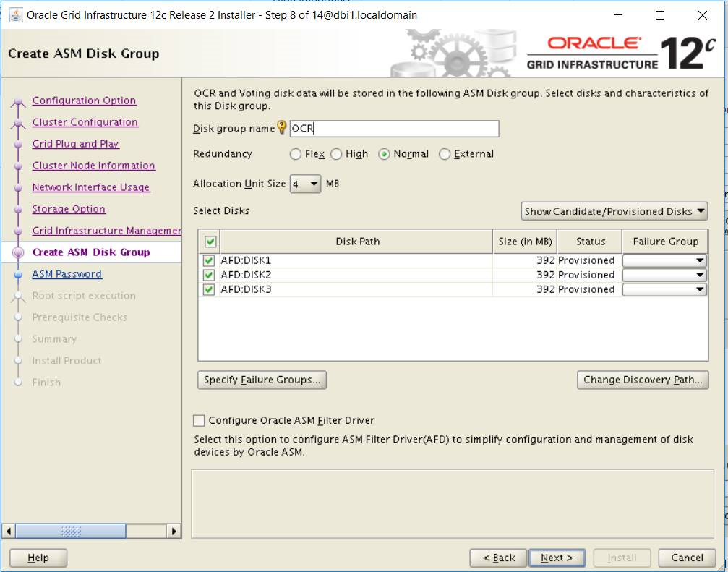The width and height of the screenshot is (728, 572).
Task: Click the Java installer icon in title bar
Action: 15,15
